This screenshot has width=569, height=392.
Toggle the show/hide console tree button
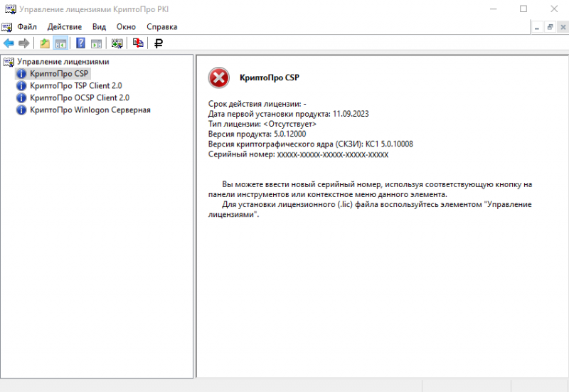60,43
